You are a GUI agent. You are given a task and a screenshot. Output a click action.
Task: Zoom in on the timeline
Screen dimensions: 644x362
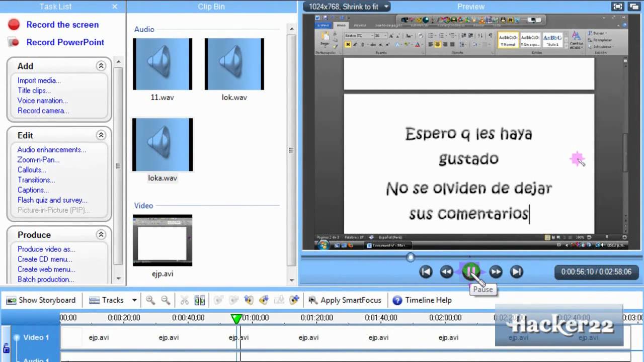coord(150,300)
